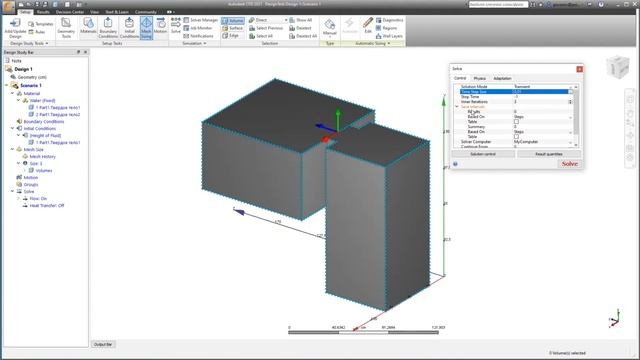The height and width of the screenshot is (360, 640).
Task: Click the Result quantities button
Action: click(x=549, y=154)
